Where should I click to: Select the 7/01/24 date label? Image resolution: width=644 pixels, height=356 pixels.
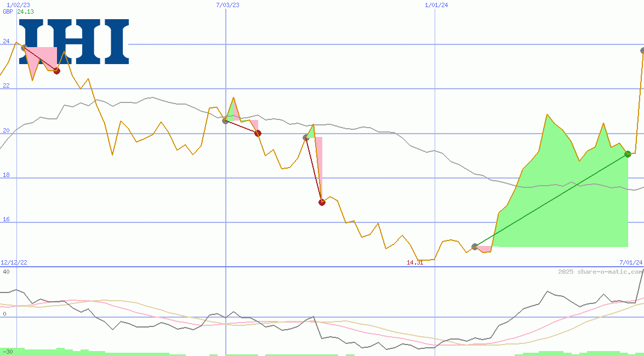(626, 262)
